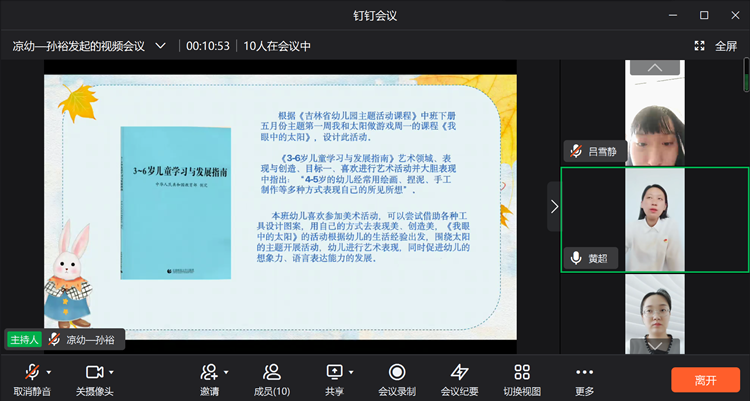Close the 钉钉会议 window
750x401 pixels.
pyautogui.click(x=735, y=15)
